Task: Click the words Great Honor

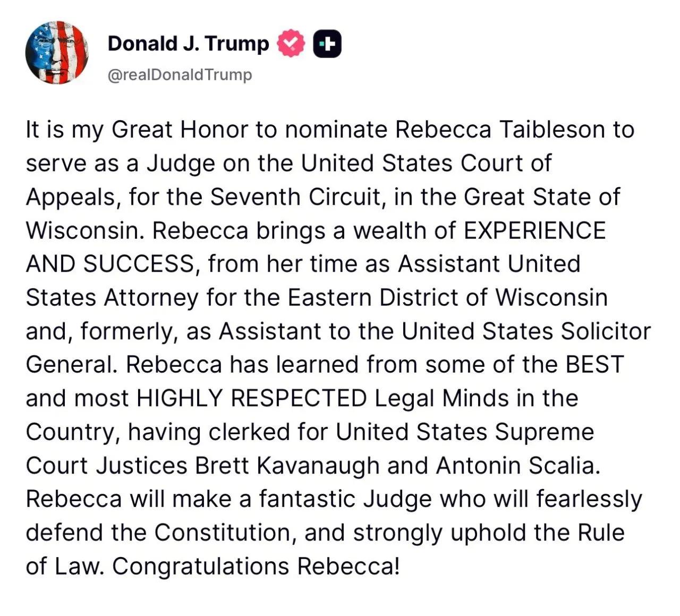Action: [180, 130]
